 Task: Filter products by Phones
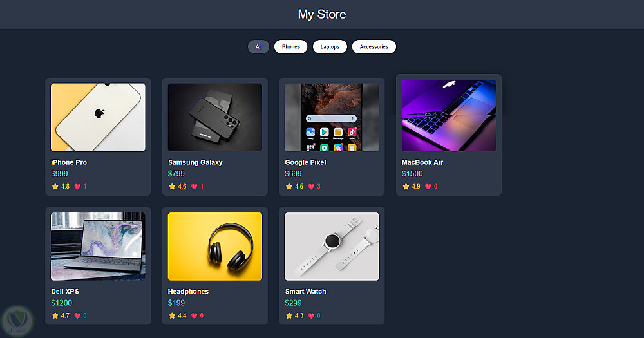291,47
